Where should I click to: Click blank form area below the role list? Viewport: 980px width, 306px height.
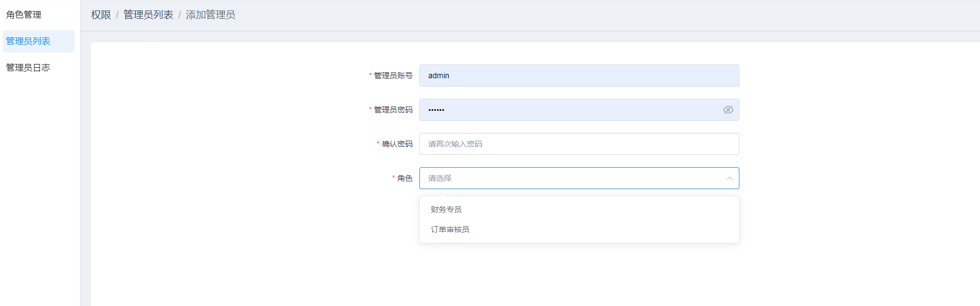552,276
